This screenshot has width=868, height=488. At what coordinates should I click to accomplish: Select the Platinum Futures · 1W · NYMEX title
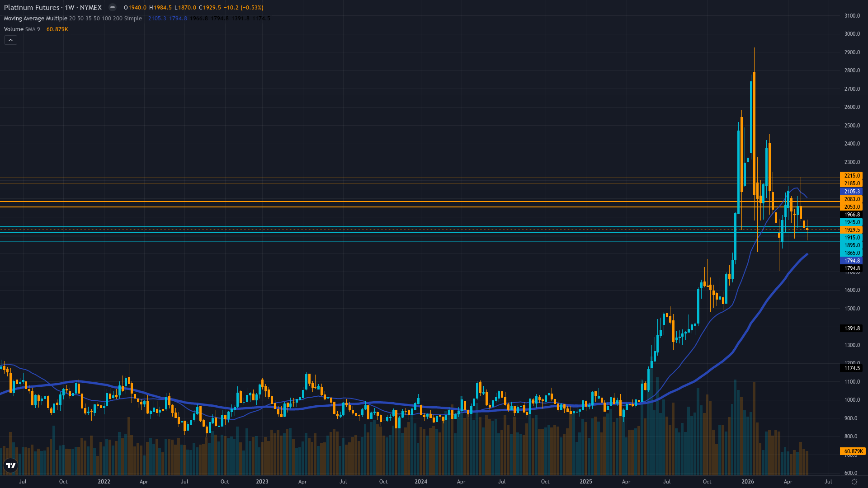53,8
